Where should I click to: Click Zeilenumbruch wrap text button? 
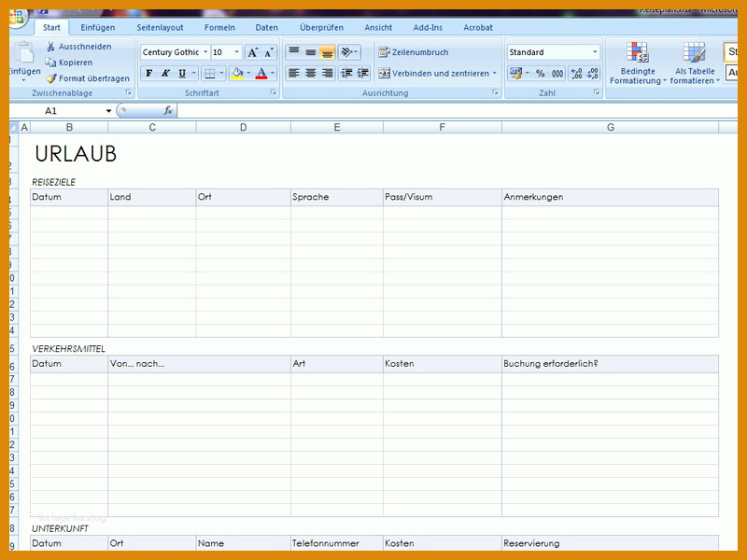414,52
